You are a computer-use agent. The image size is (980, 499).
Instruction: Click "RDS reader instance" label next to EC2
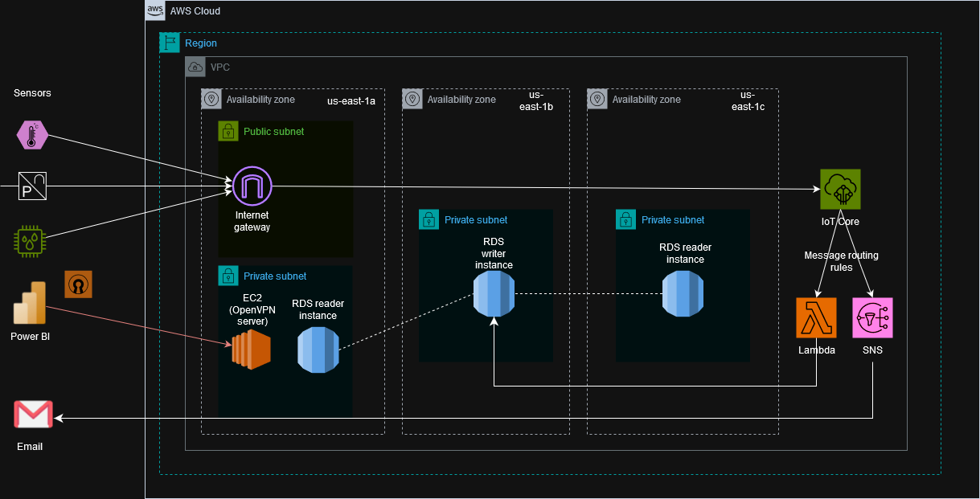pyautogui.click(x=318, y=309)
